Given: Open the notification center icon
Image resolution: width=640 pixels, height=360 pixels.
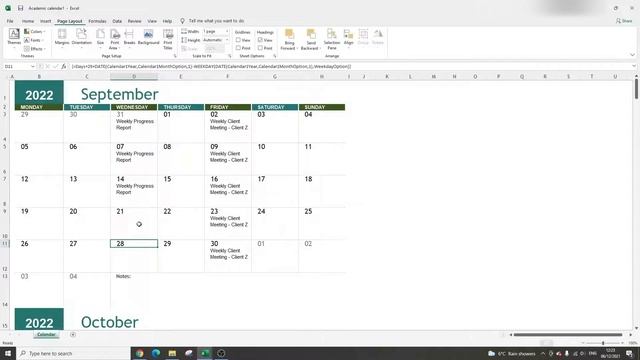Looking at the screenshot, I should tap(629, 353).
